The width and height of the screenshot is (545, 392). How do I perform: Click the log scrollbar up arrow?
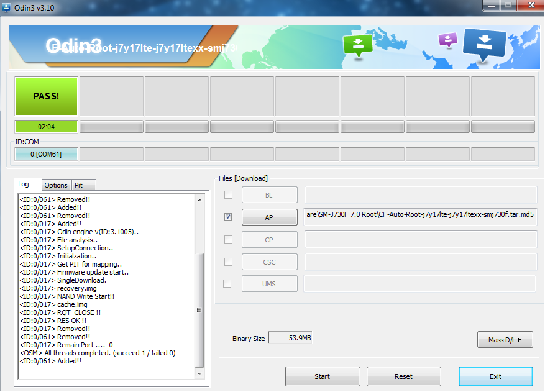pos(199,200)
